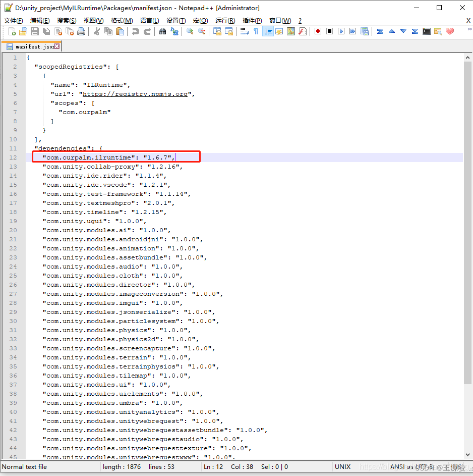This screenshot has height=476, width=473.
Task: Open the 视图(V) view menu
Action: [x=94, y=20]
